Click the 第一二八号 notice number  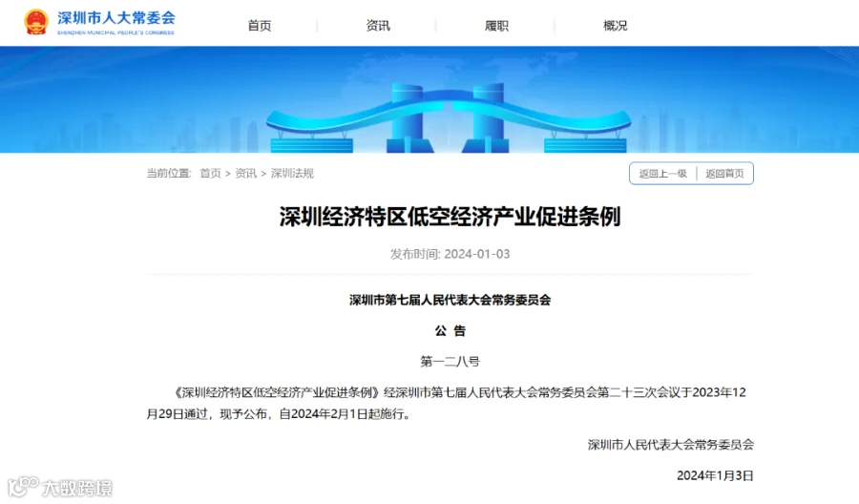click(450, 362)
